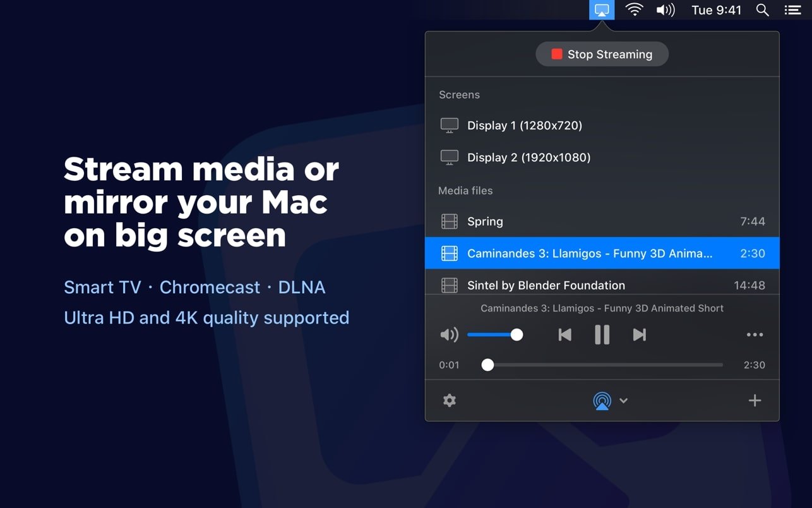This screenshot has width=812, height=508.
Task: Pause the playing video
Action: pos(602,335)
